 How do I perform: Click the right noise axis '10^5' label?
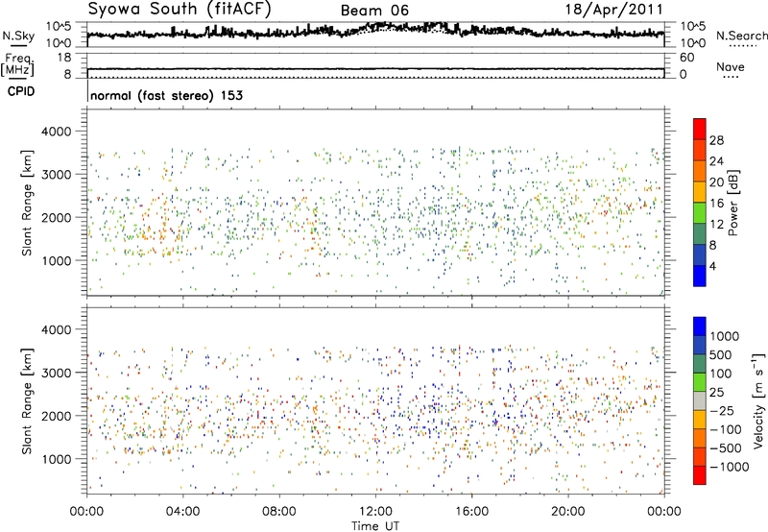[693, 27]
